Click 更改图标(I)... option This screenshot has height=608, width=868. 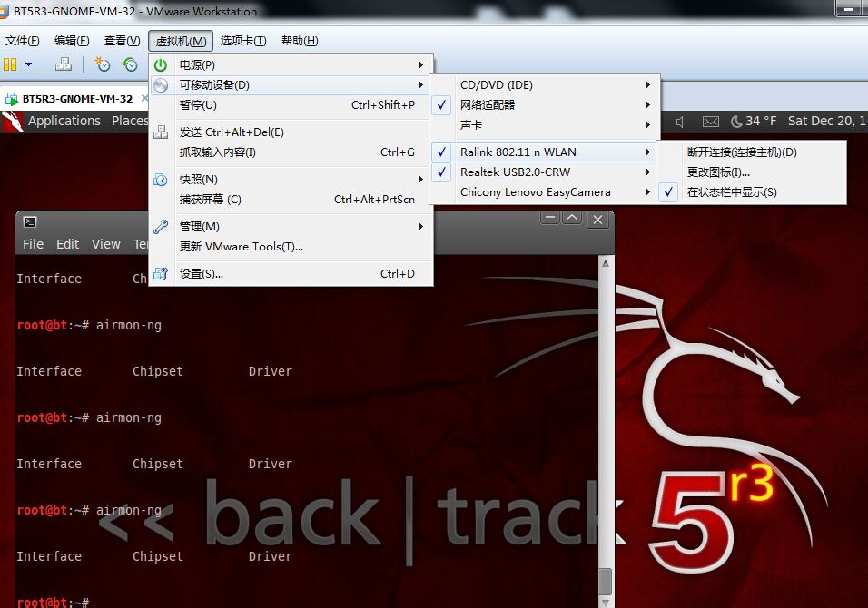751,172
